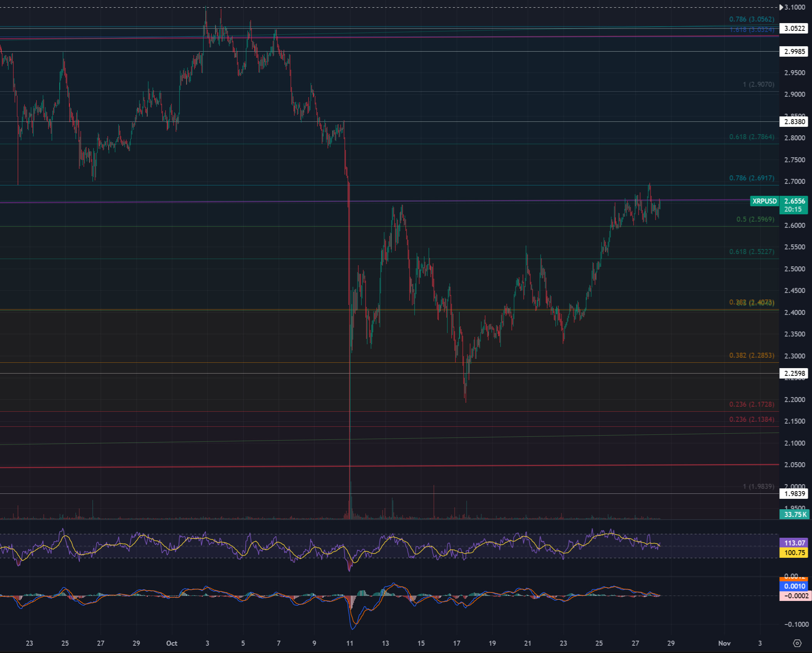812x653 pixels.
Task: Select the 2.2598 horizontal line label
Action: point(794,373)
